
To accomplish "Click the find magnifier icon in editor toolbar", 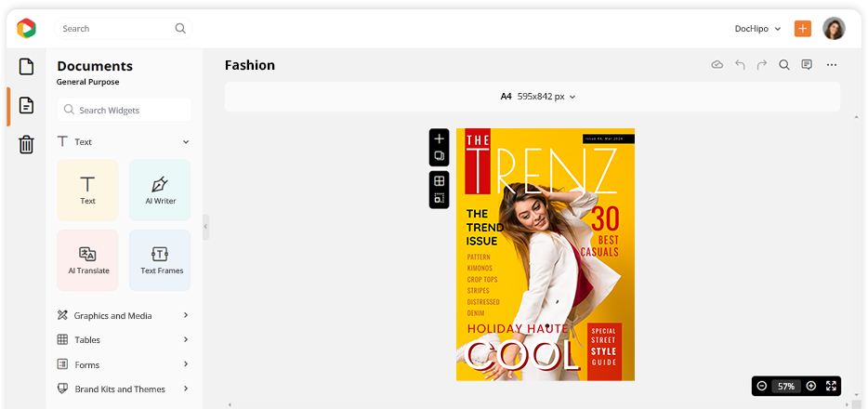I will point(784,65).
